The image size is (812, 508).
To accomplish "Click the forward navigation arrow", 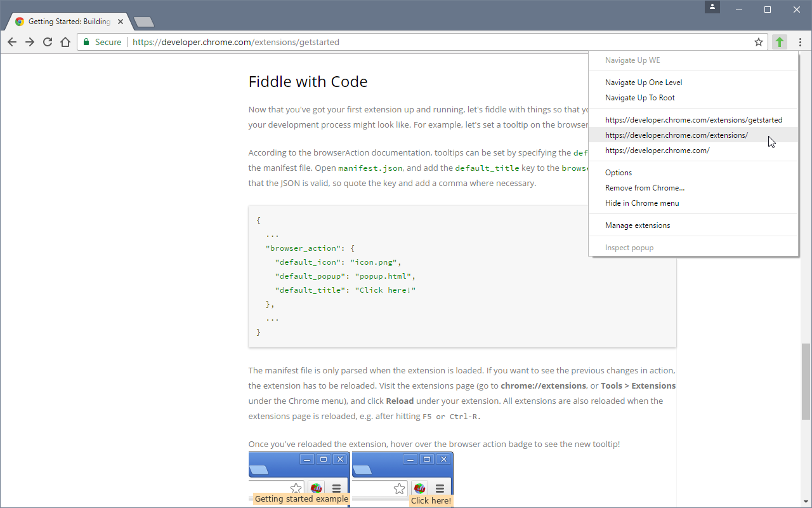I will pyautogui.click(x=30, y=42).
